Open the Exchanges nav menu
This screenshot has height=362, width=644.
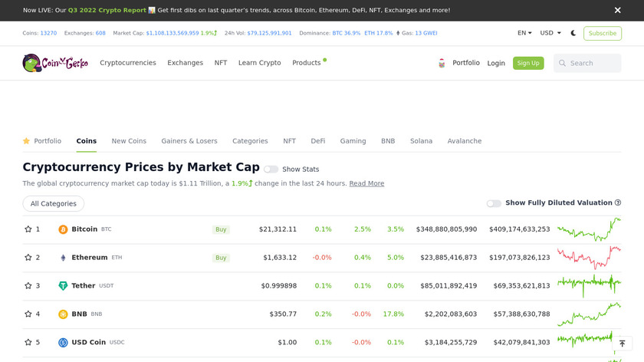(x=186, y=63)
